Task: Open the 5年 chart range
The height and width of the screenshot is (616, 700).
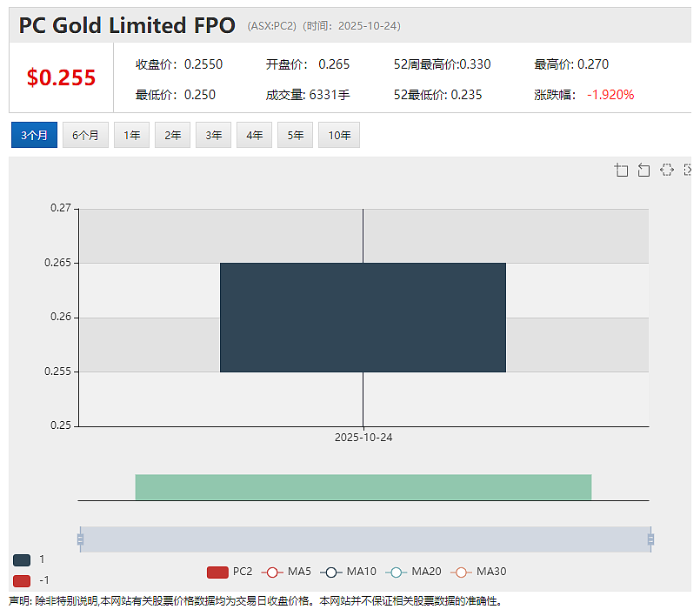Action: click(295, 135)
